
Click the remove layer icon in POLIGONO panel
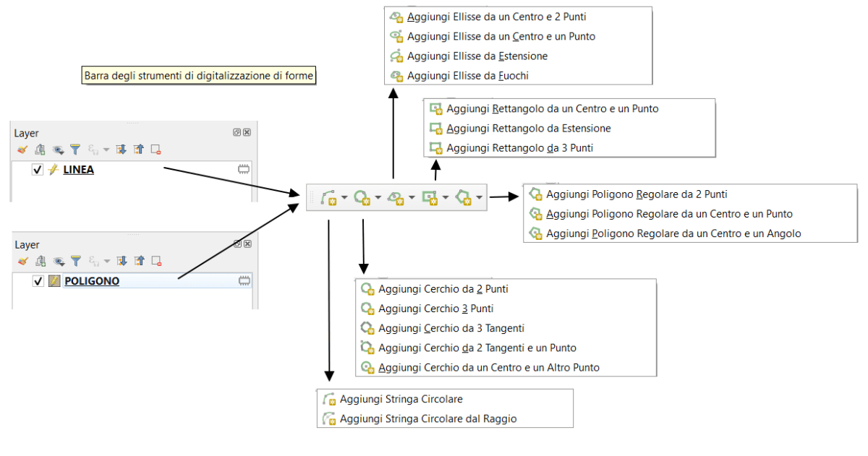click(x=156, y=261)
